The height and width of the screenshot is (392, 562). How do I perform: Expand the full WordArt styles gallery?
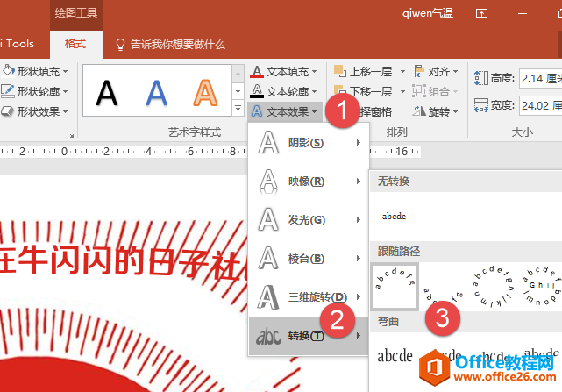(238, 108)
